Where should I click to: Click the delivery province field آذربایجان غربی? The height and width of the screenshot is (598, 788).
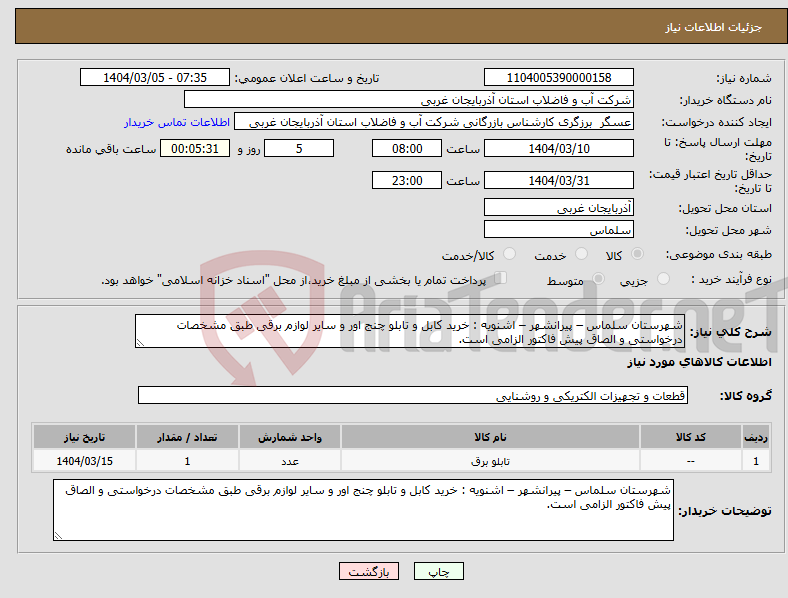(x=558, y=207)
